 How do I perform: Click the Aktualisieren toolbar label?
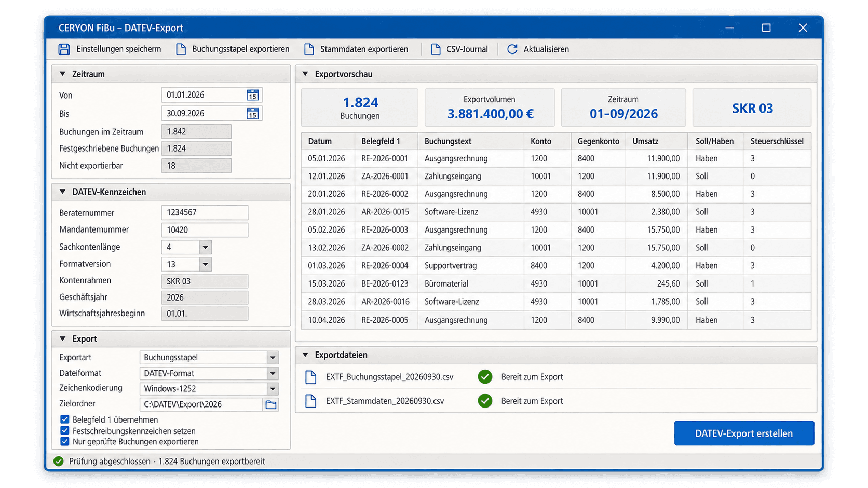[x=546, y=49]
